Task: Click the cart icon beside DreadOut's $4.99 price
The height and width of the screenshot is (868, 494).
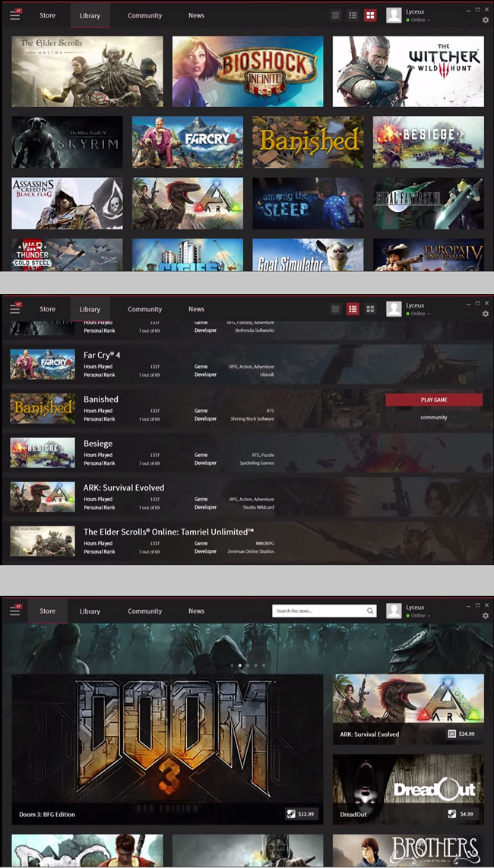Action: point(452,814)
